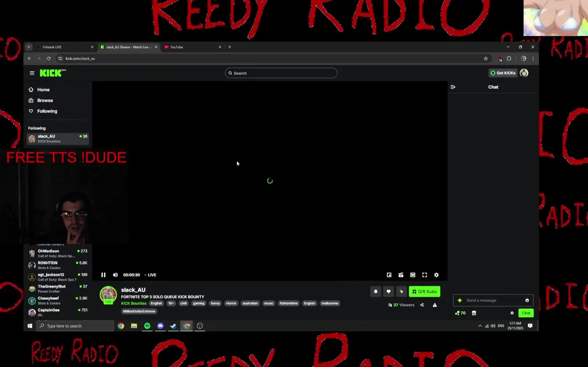Image resolution: width=588 pixels, height=367 pixels.
Task: Click the address bar URL kick.com/slack_au
Action: pos(80,59)
